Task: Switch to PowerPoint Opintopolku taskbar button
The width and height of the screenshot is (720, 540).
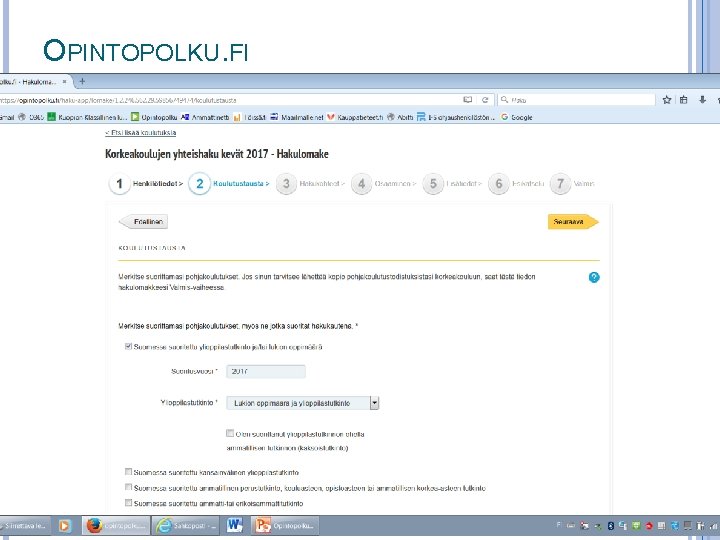Action: click(285, 526)
